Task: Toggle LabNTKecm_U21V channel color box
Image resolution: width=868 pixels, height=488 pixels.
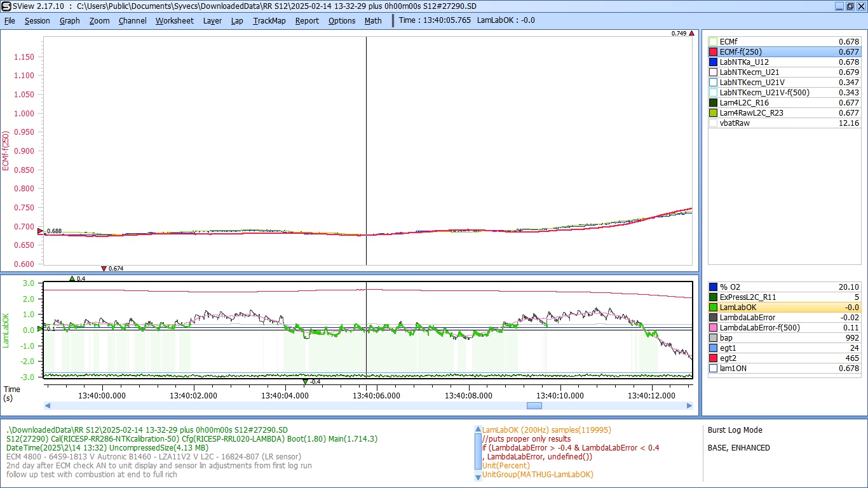Action: pos(713,83)
